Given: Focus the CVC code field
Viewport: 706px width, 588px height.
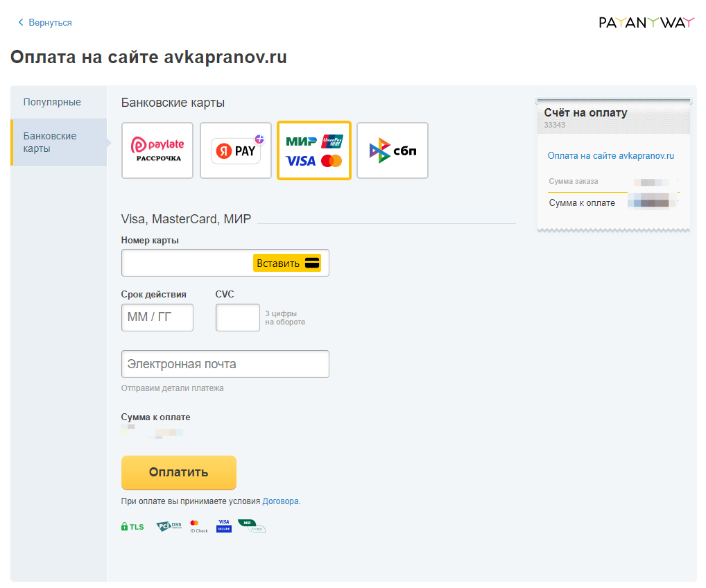Looking at the screenshot, I should [x=238, y=318].
